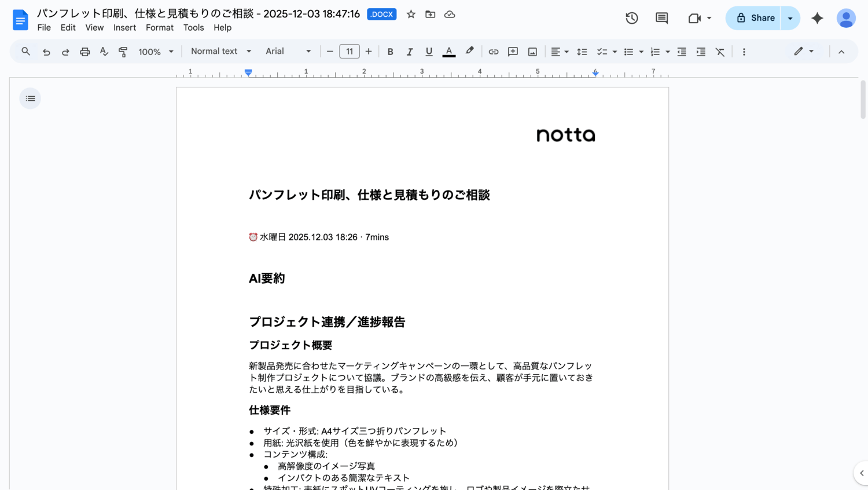Open the Help menu
This screenshot has width=868, height=490.
pos(222,28)
